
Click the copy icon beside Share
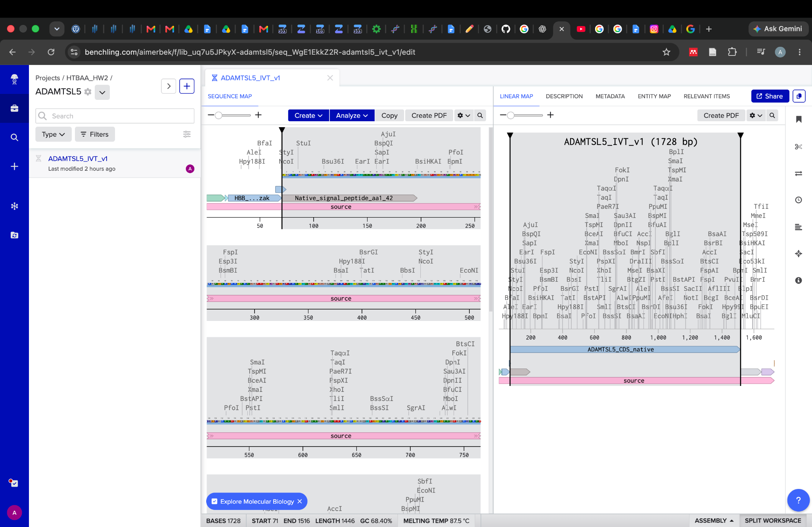(x=799, y=96)
